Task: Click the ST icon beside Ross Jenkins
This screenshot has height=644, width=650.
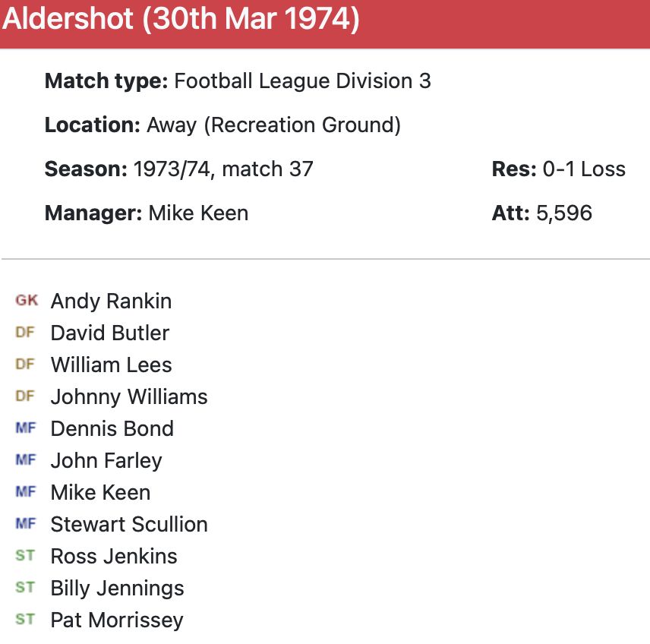Action: 25,556
